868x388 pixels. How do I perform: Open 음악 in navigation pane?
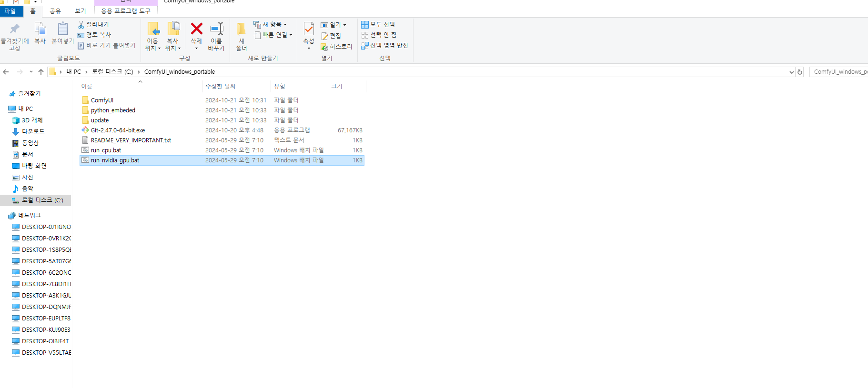tap(27, 189)
